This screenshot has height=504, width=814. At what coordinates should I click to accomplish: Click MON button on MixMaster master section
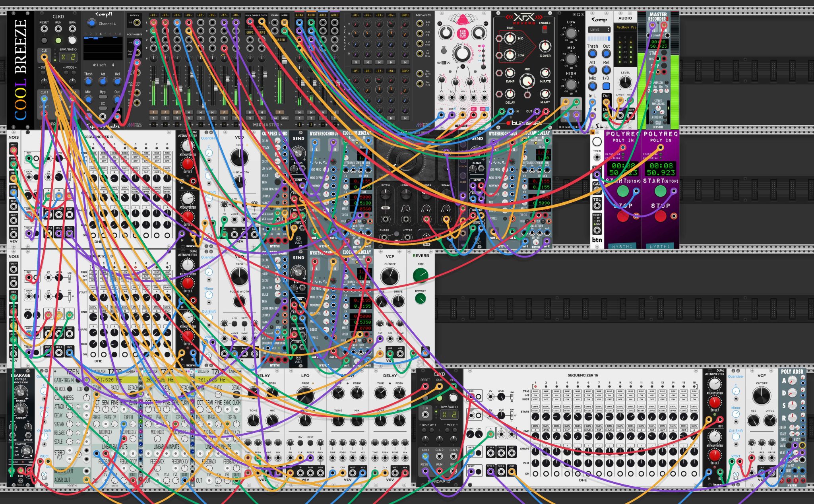[x=285, y=118]
